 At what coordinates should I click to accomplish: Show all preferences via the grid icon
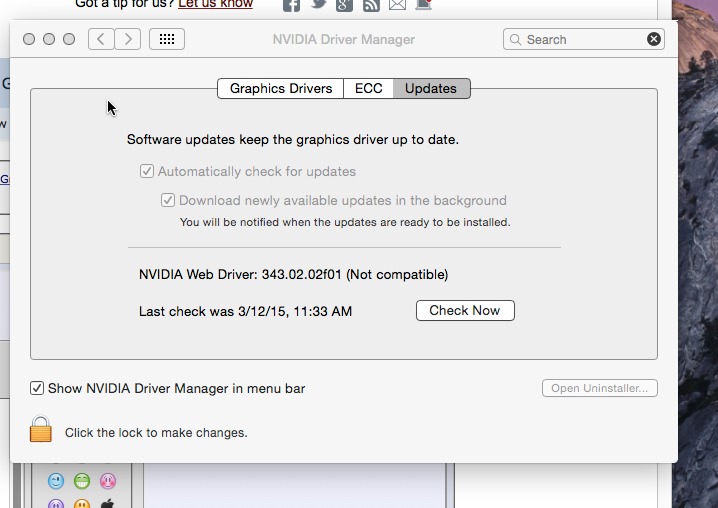(x=167, y=39)
